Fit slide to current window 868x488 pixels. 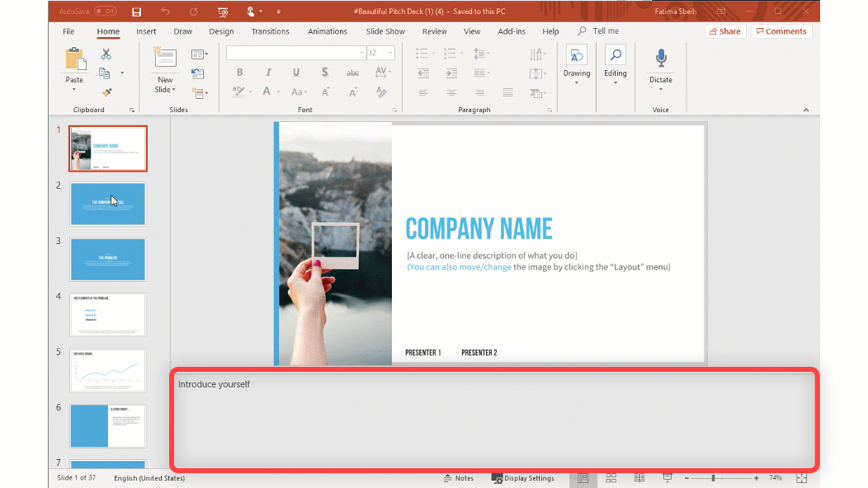(x=801, y=478)
